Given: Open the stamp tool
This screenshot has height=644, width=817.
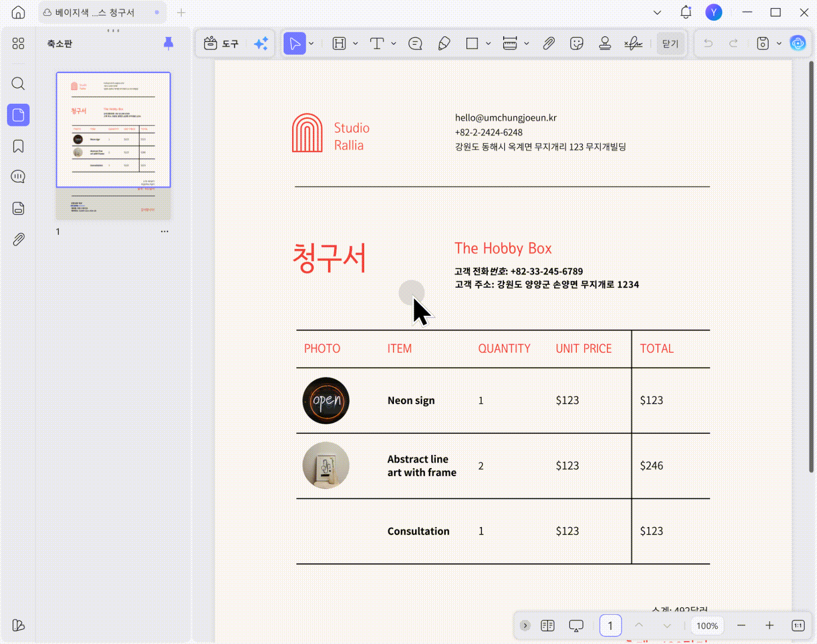Looking at the screenshot, I should pos(605,43).
